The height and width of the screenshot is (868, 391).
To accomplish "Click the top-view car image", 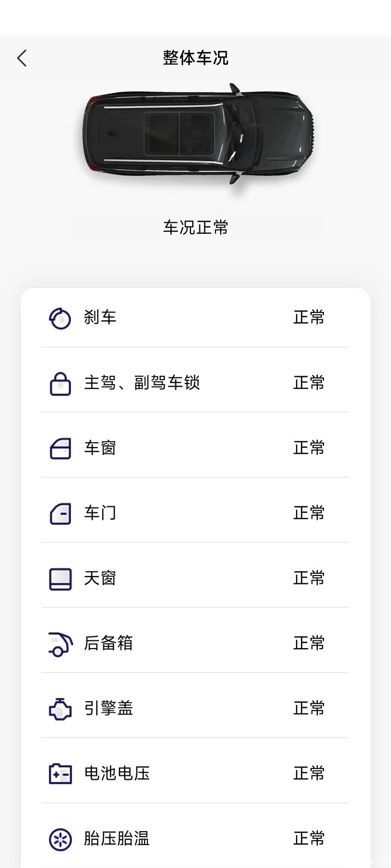I will click(x=198, y=135).
